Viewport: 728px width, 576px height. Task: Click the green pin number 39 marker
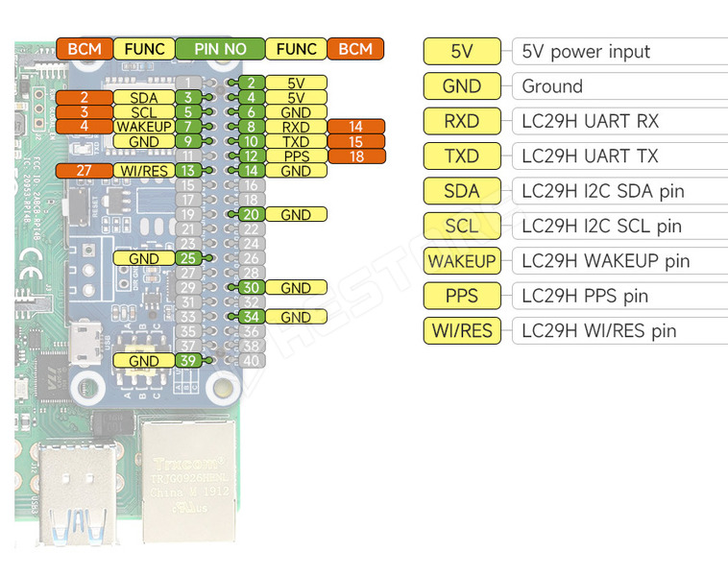click(x=189, y=361)
